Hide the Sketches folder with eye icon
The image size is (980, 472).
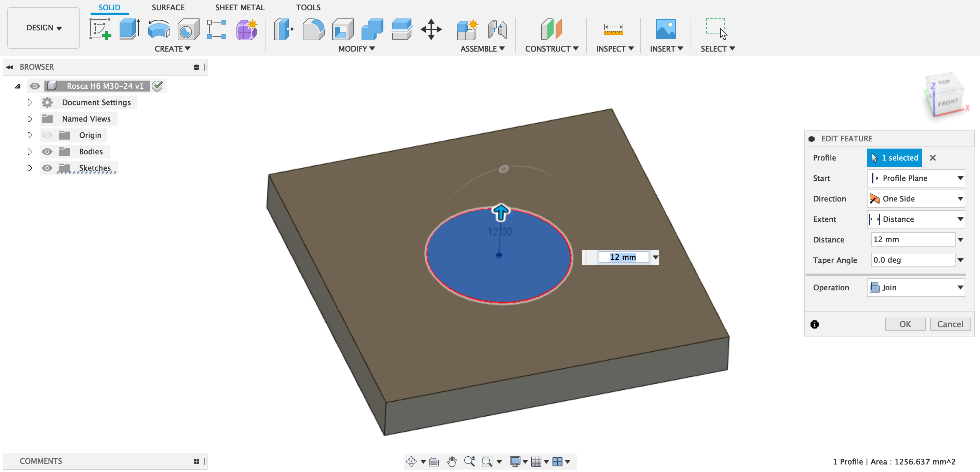47,168
